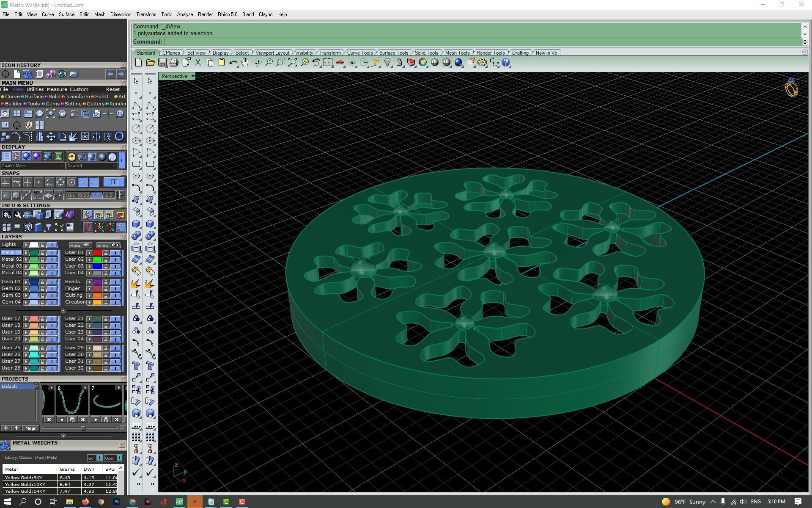Click the Help question mark icon
Image resolution: width=812 pixels, height=508 pixels.
pos(506,63)
